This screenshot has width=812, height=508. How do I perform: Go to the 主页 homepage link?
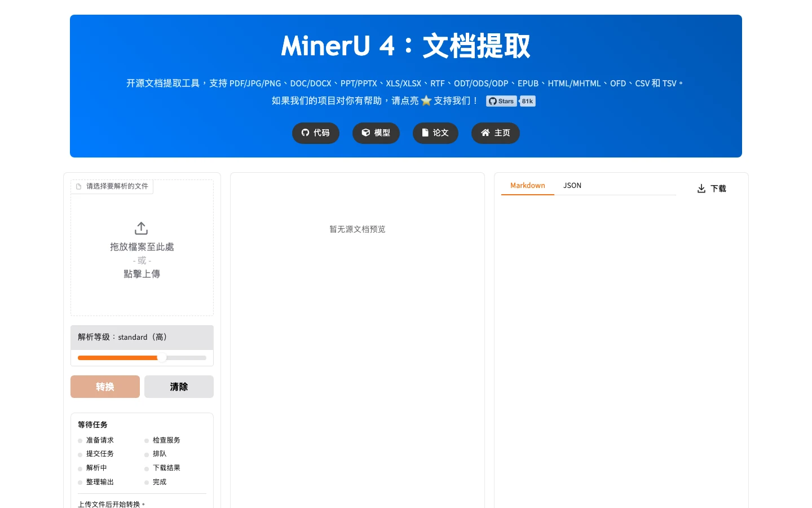(x=495, y=133)
